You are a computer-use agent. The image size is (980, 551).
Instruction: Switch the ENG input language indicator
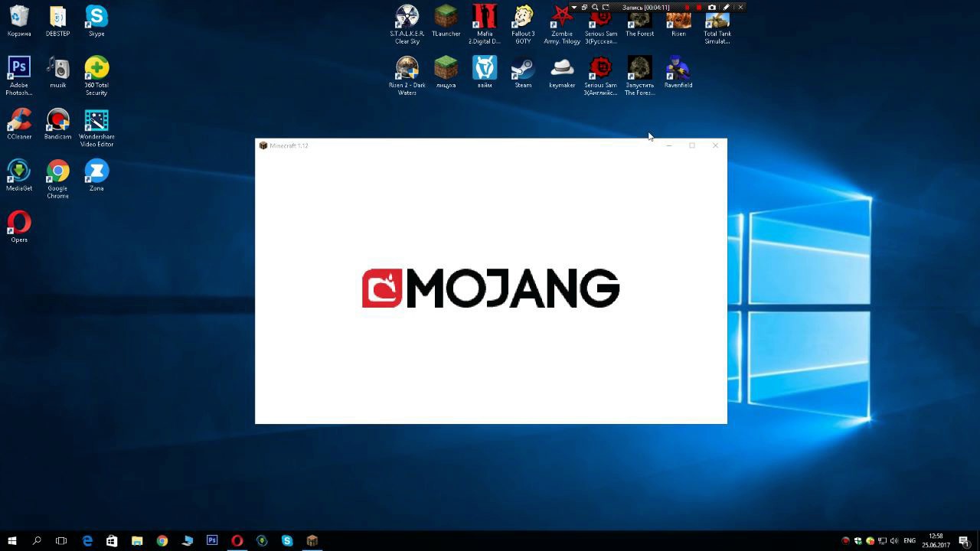(x=910, y=541)
